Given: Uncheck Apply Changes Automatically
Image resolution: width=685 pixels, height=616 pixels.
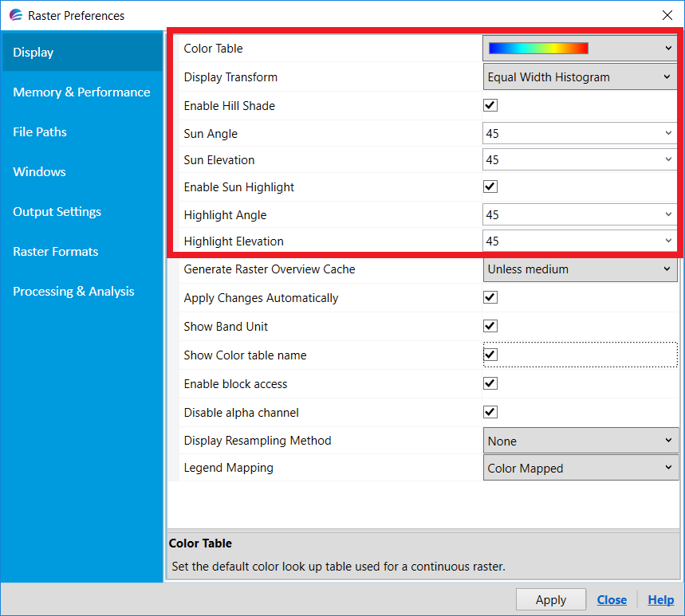Looking at the screenshot, I should [490, 296].
